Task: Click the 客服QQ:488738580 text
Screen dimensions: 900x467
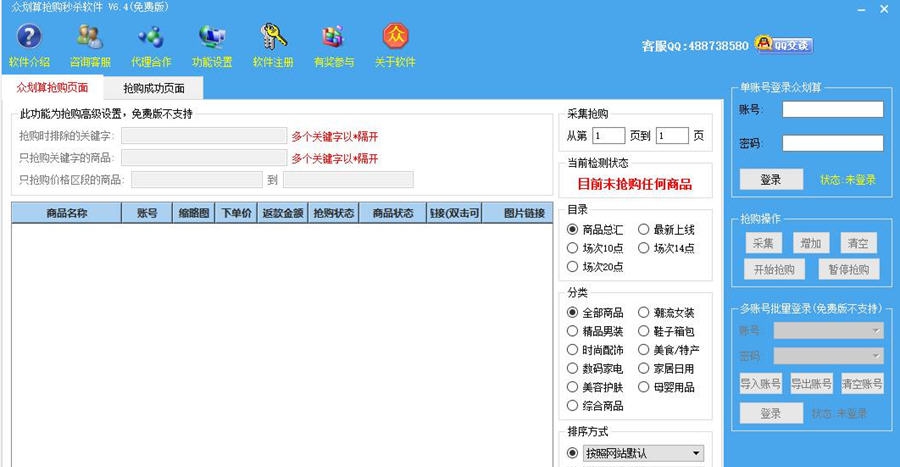Action: [x=695, y=45]
